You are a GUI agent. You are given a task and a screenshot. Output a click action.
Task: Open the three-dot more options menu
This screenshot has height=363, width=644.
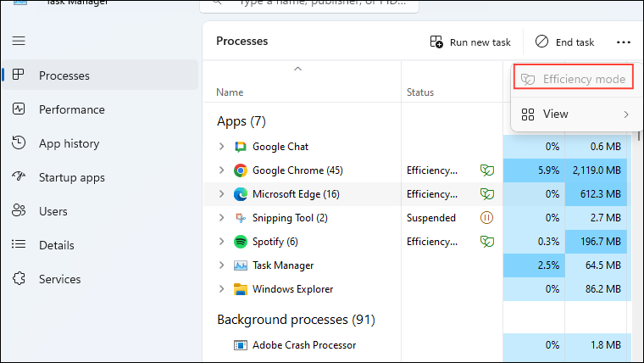(624, 42)
